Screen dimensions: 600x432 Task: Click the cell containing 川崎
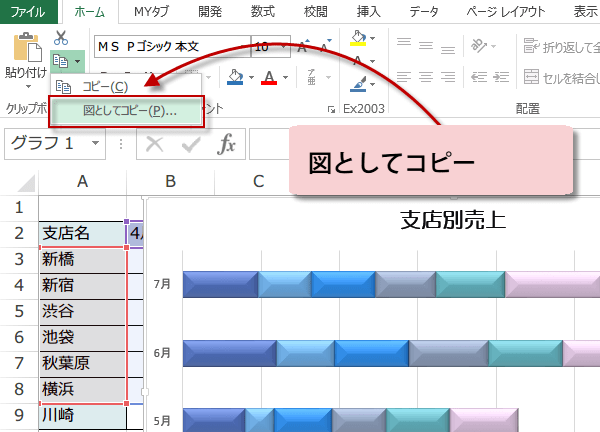point(82,416)
